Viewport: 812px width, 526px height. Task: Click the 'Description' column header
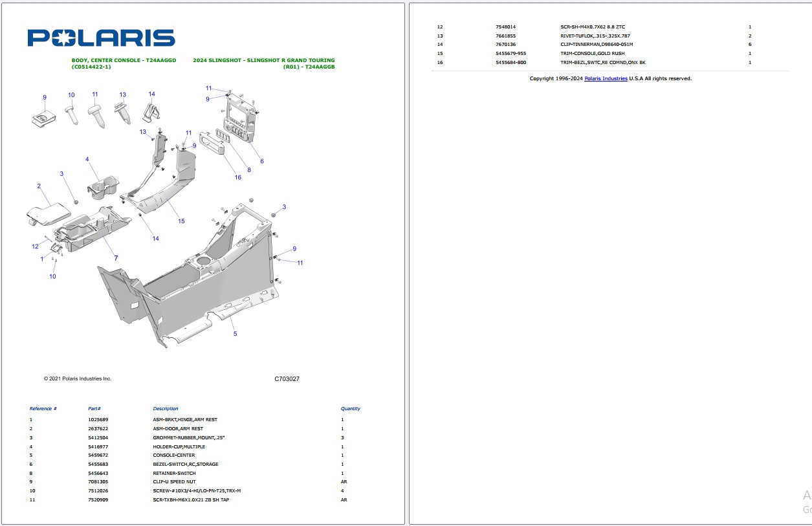[x=166, y=409]
